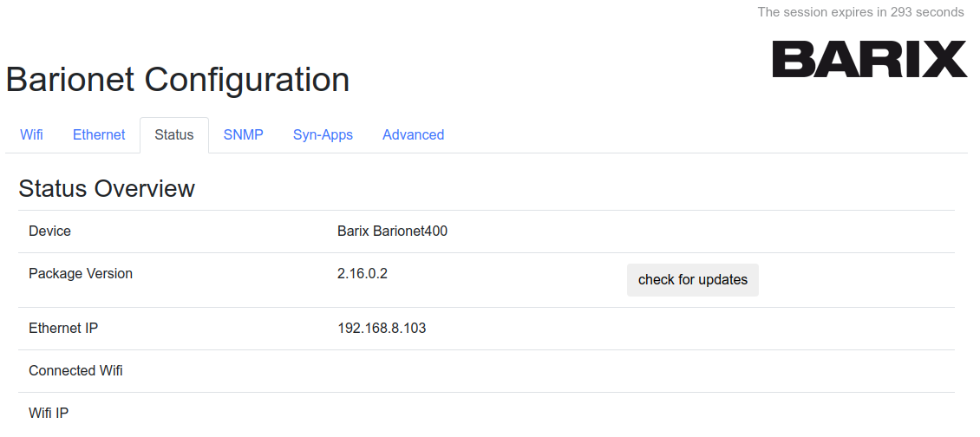Click the 2.16.0.2 version number
This screenshot has width=980, height=437.
pyautogui.click(x=362, y=274)
